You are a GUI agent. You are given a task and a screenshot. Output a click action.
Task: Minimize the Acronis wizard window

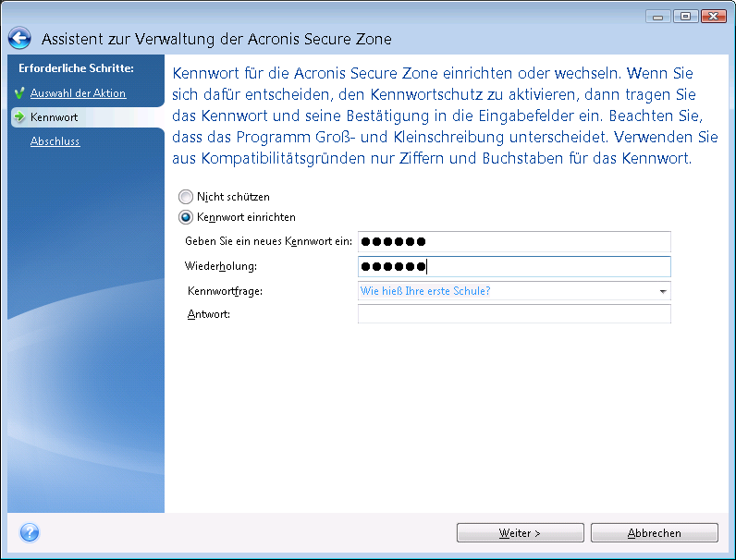[657, 16]
